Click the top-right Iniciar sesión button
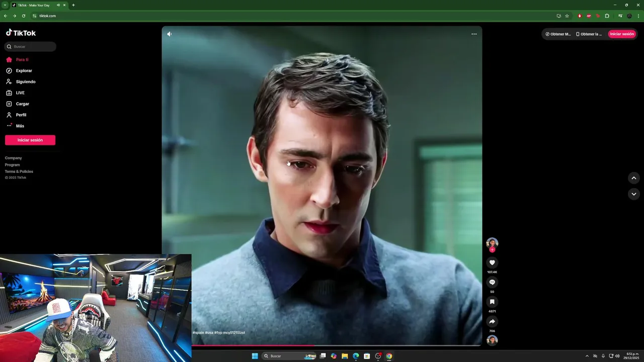Viewport: 644px width, 362px height. 622,34
